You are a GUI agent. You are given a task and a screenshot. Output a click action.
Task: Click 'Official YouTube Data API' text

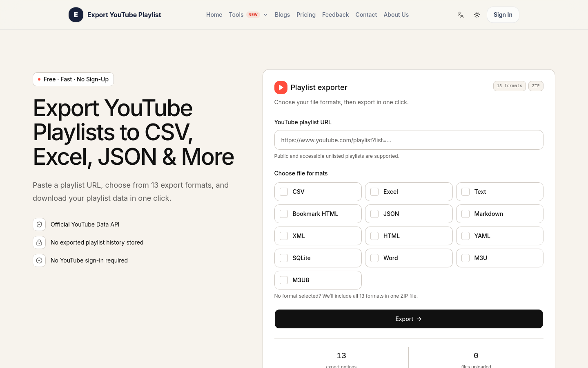[85, 224]
